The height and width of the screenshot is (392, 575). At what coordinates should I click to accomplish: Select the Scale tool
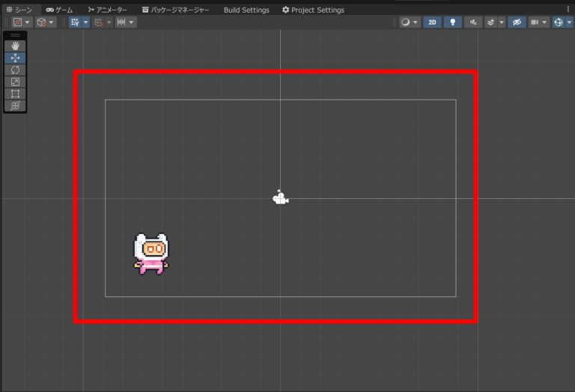[x=15, y=82]
